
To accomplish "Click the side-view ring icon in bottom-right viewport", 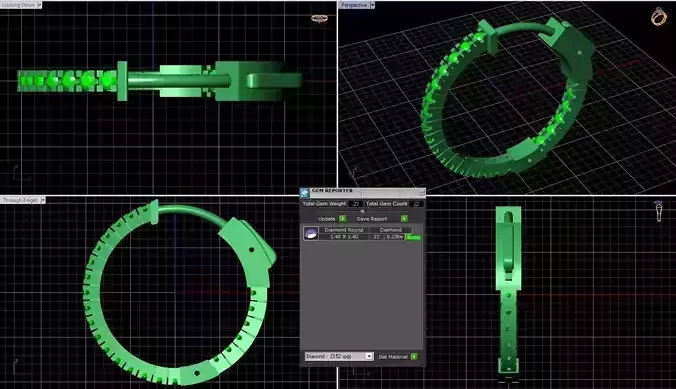I will [658, 211].
